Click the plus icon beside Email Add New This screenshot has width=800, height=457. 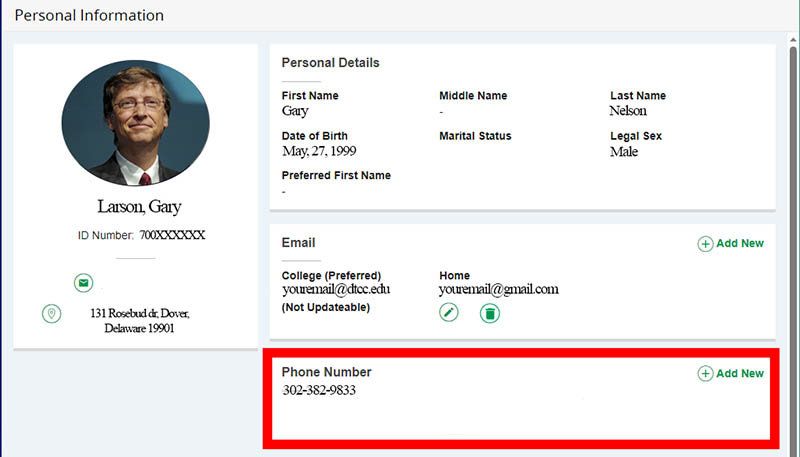click(705, 244)
